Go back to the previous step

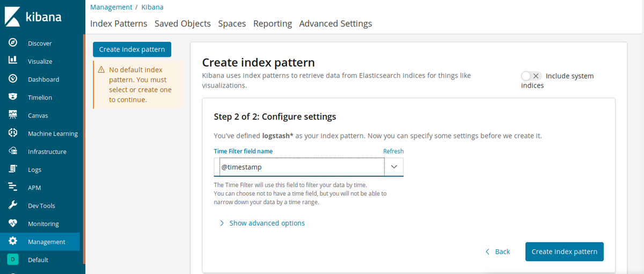coord(497,251)
